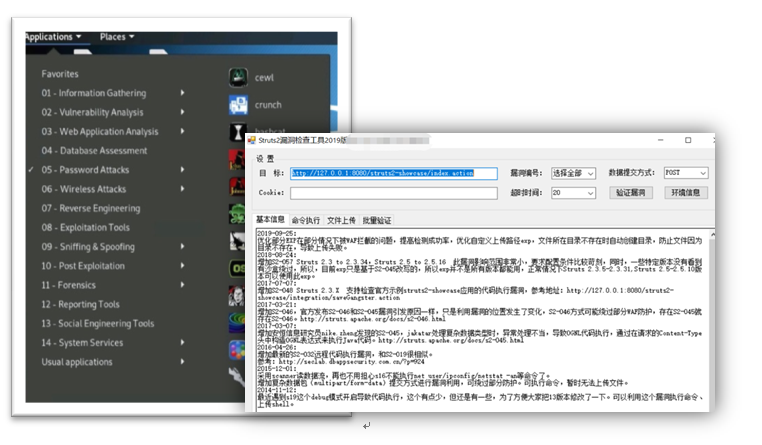Open 08 - Exploitation Tools category
762x445 pixels.
(x=86, y=227)
